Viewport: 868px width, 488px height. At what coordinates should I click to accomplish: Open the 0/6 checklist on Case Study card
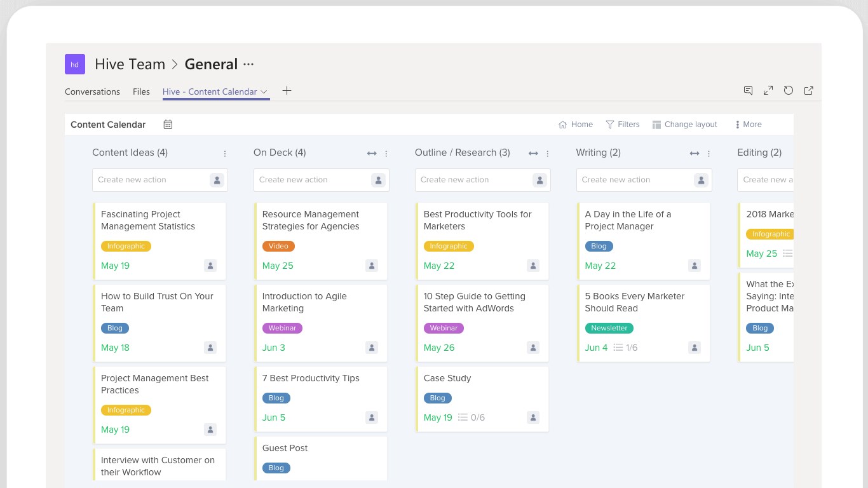pyautogui.click(x=471, y=417)
